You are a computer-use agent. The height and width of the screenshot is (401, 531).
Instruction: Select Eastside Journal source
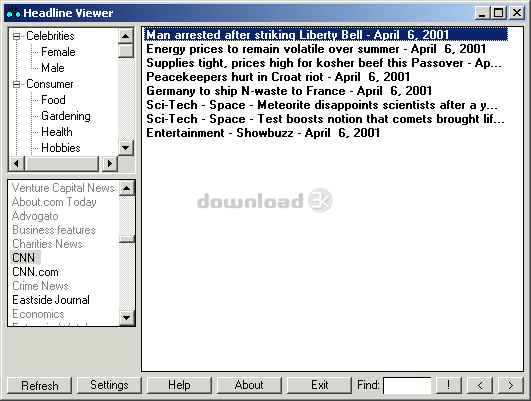51,300
